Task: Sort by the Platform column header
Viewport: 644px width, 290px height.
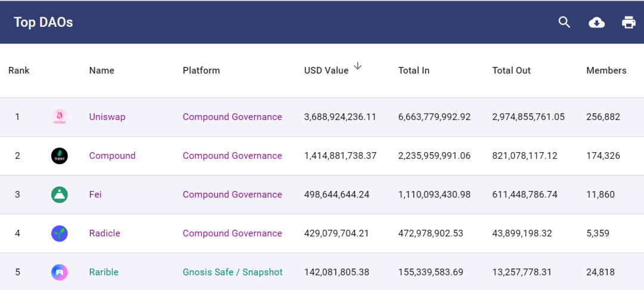Action: click(201, 70)
